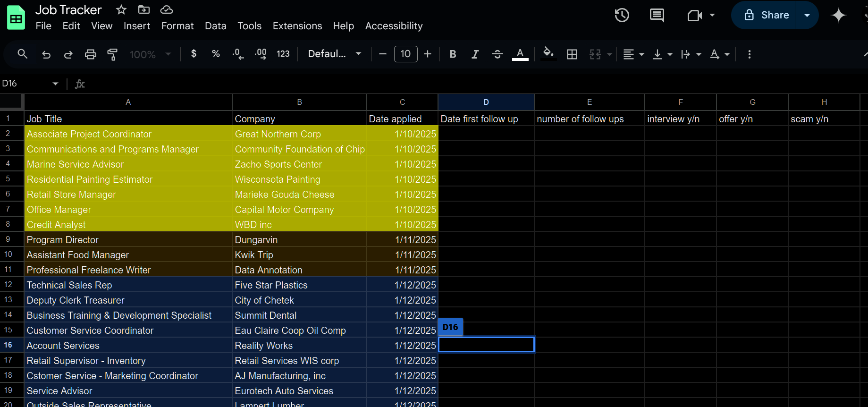
Task: Toggle italic text formatting
Action: pyautogui.click(x=475, y=54)
